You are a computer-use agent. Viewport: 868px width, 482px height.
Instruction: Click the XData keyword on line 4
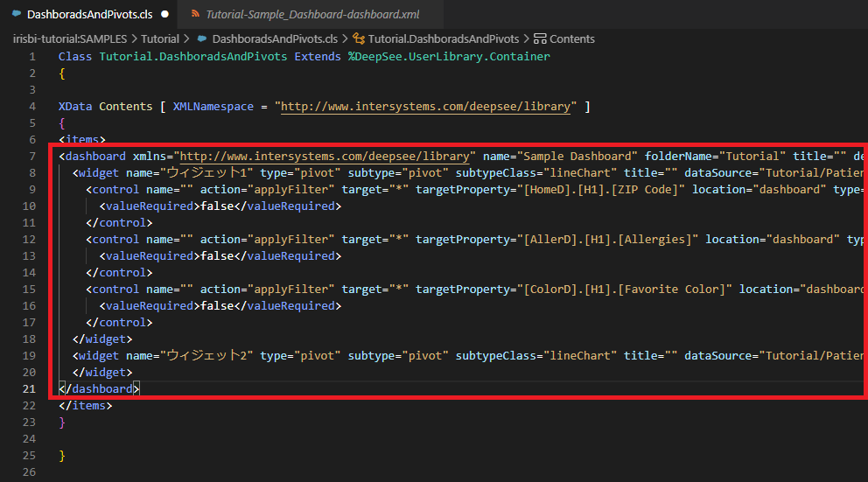75,107
